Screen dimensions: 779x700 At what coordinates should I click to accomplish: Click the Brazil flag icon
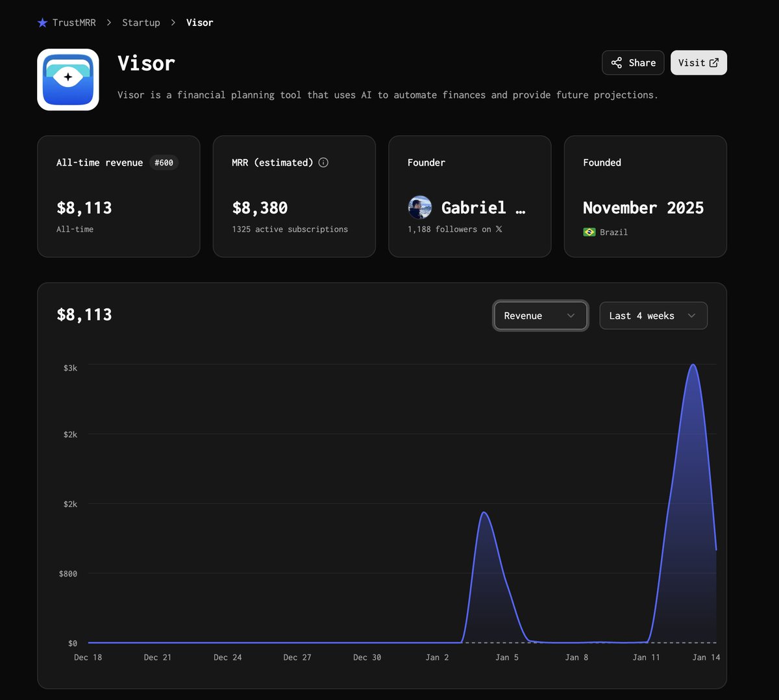589,232
